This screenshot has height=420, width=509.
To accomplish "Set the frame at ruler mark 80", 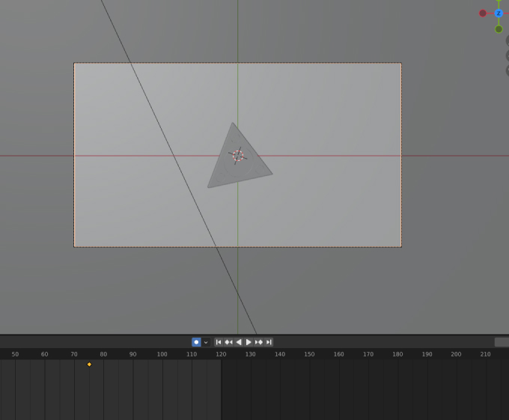I will [103, 354].
